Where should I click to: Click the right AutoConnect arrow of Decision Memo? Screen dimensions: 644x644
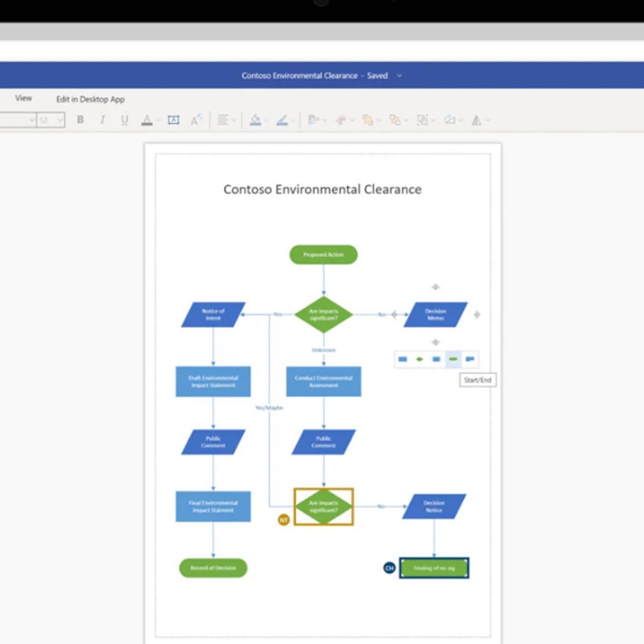click(x=477, y=315)
